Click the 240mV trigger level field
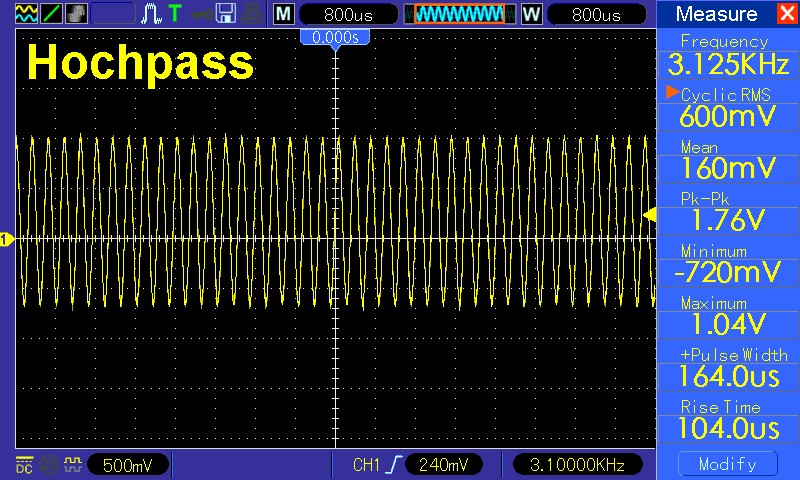The width and height of the screenshot is (800, 480). (x=443, y=465)
